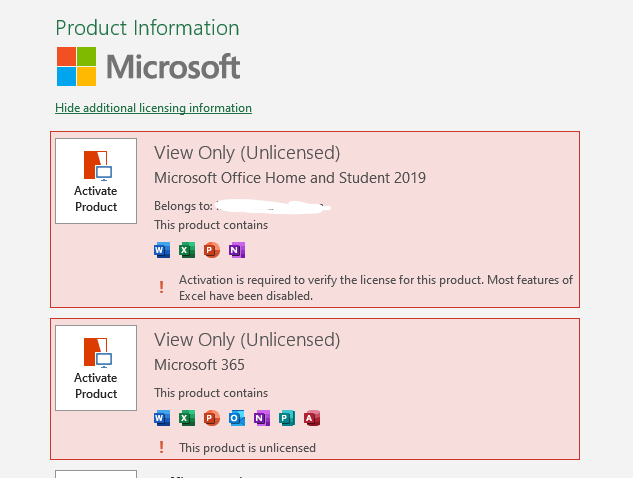Screen dimensions: 633x478
Task: Click warning exclamation beside 'This product is unlicensed'
Action: 161,447
